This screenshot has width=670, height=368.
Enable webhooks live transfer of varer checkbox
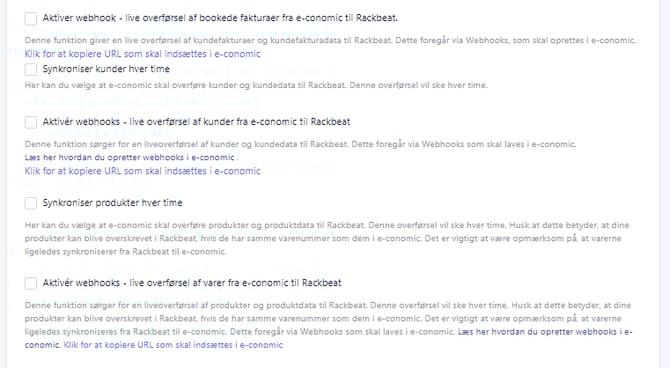31,283
